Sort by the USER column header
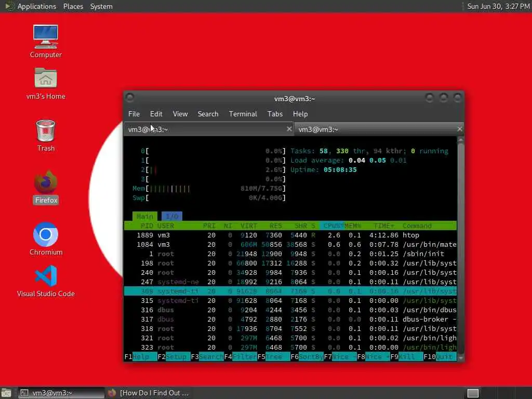Image resolution: width=532 pixels, height=399 pixels. coord(166,225)
